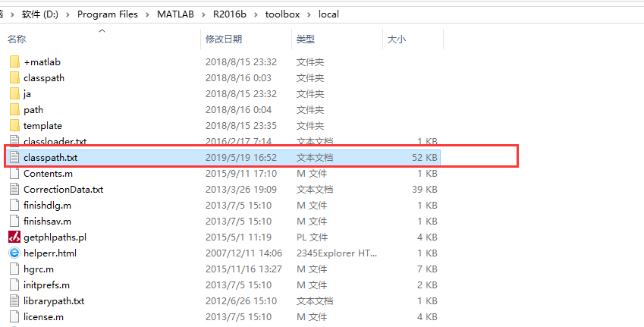This screenshot has height=327, width=644.
Task: Click the CorrectionData.txt file icon
Action: click(x=14, y=190)
